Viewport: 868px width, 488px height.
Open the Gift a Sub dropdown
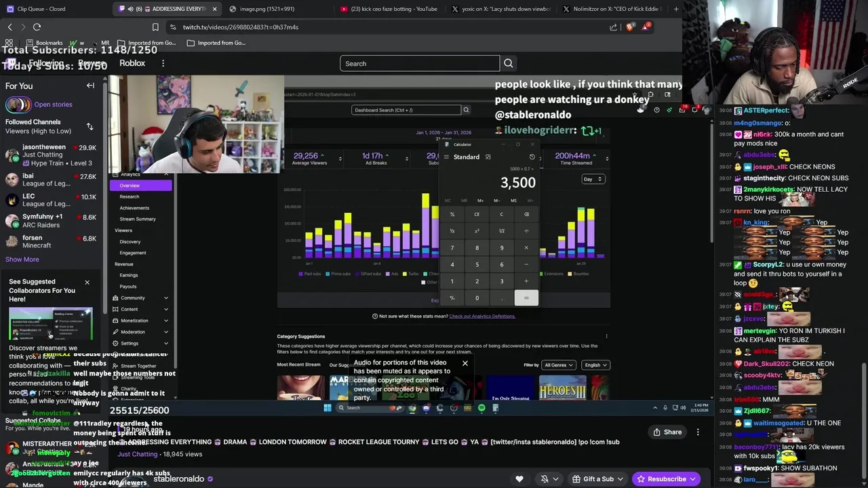click(597, 479)
